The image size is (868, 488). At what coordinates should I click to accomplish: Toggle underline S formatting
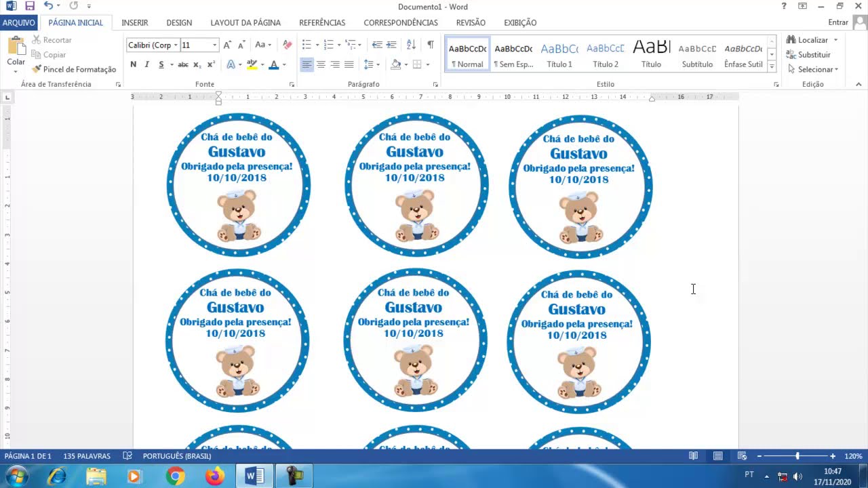tap(161, 64)
